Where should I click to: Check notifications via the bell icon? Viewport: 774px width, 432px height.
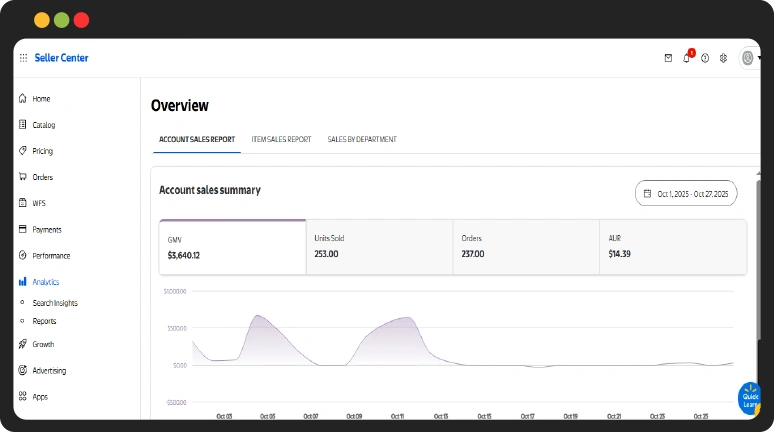coord(687,58)
